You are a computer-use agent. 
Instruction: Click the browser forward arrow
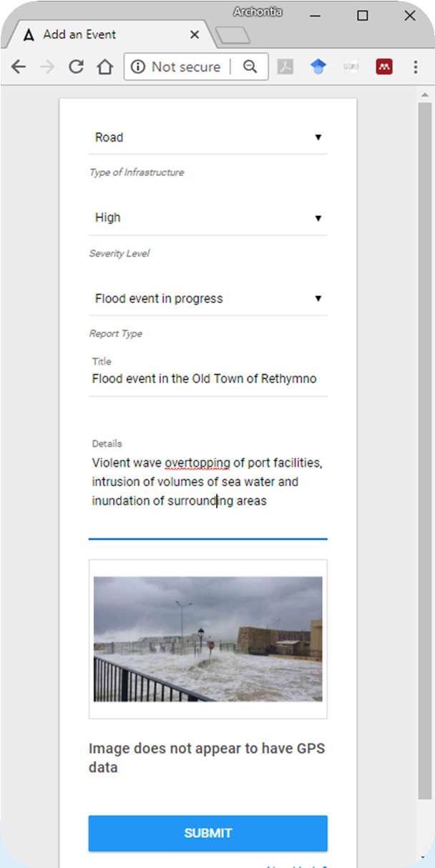tap(47, 66)
